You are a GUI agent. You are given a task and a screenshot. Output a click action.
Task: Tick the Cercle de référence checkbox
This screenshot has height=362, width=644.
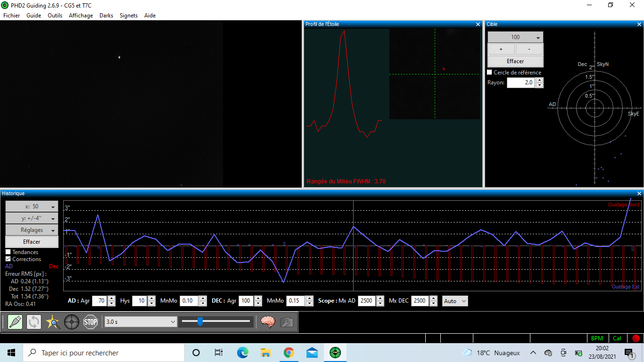coord(489,73)
